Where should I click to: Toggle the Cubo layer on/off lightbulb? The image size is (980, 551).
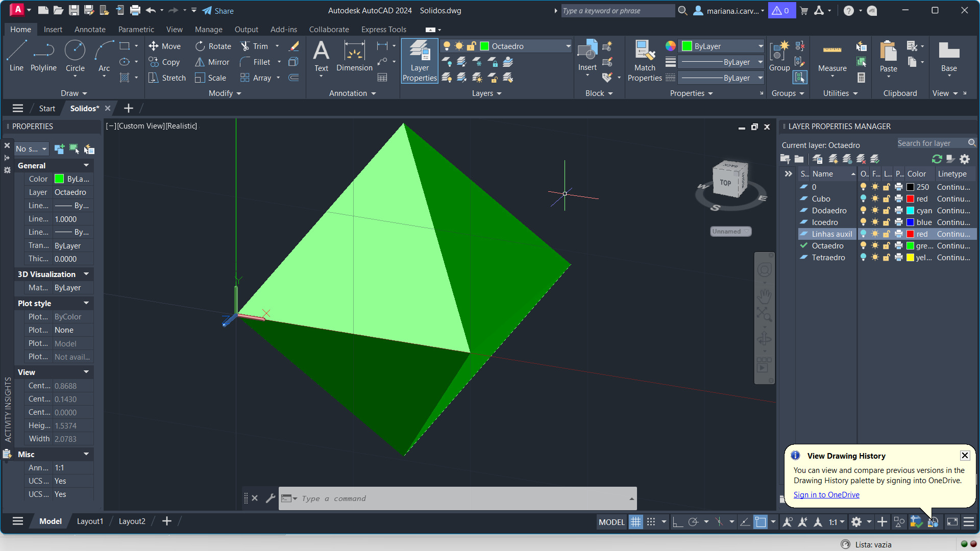(x=863, y=199)
